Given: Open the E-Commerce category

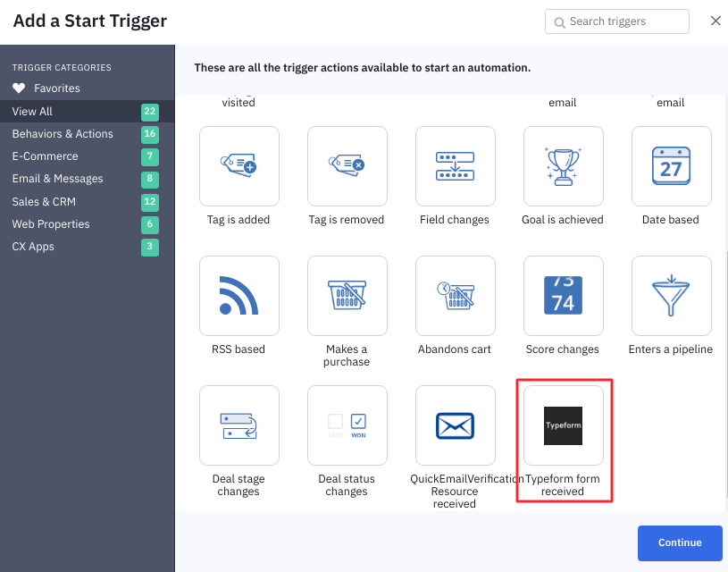Looking at the screenshot, I should click(88, 156).
